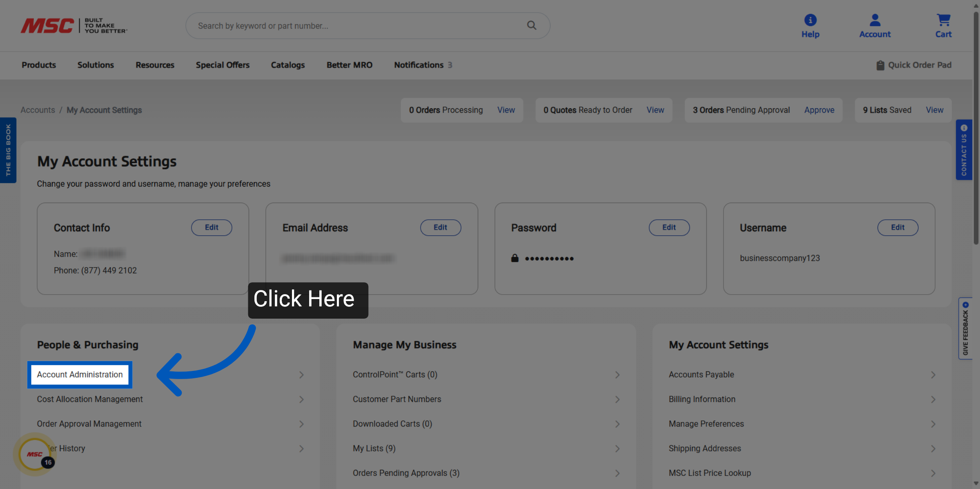The image size is (980, 489).
Task: Open the Contact Us side tab
Action: pyautogui.click(x=964, y=150)
